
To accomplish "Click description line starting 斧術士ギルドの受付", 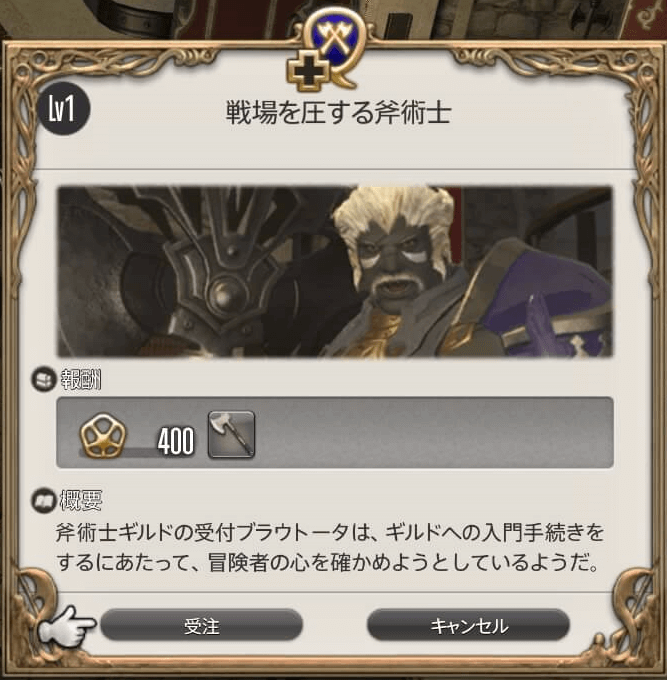I will pyautogui.click(x=330, y=533).
